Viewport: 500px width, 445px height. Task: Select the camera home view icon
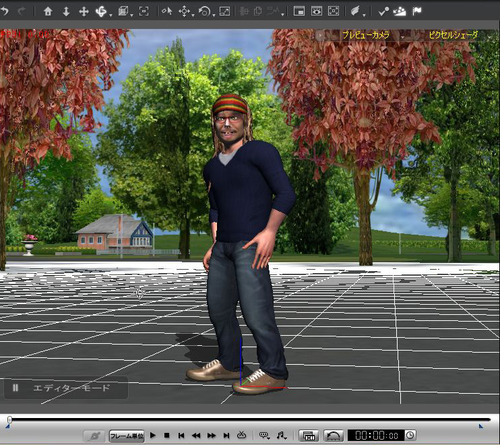click(48, 12)
